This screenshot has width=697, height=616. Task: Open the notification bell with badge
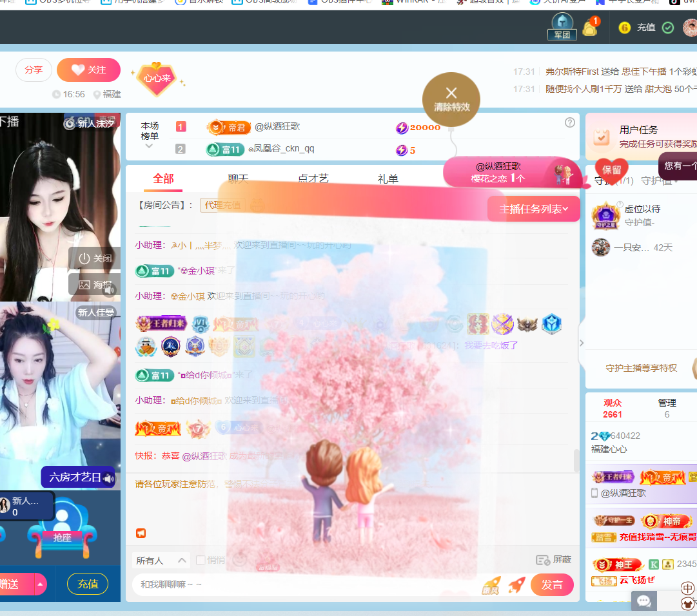tap(591, 27)
